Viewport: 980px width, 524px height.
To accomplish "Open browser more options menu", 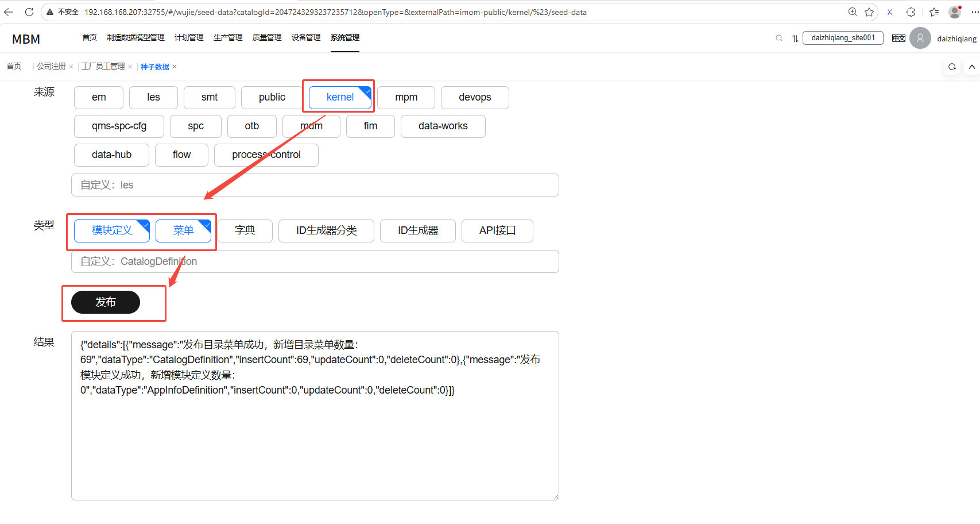I will pos(974,11).
